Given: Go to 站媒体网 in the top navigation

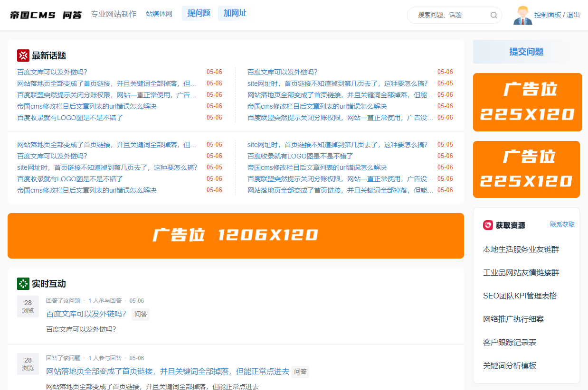Looking at the screenshot, I should [x=159, y=14].
